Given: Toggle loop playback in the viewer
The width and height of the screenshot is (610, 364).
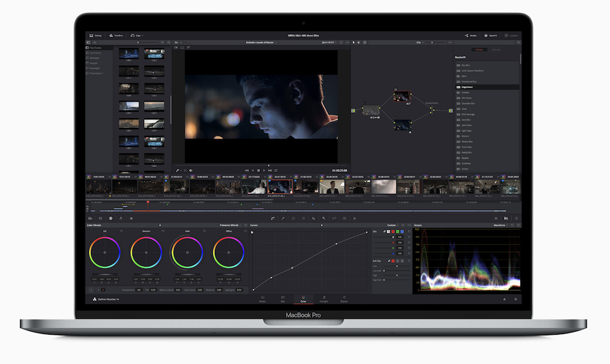Looking at the screenshot, I should click(x=276, y=170).
